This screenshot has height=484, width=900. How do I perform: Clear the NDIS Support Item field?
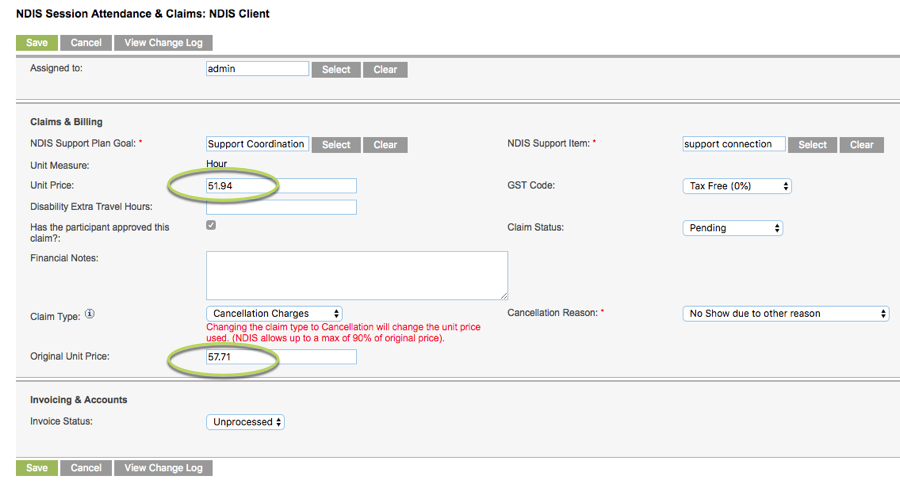pyautogui.click(x=862, y=145)
